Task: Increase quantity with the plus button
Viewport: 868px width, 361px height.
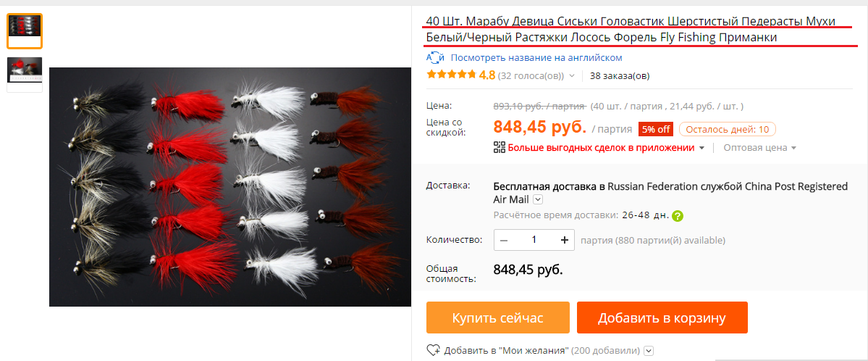Action: tap(565, 240)
